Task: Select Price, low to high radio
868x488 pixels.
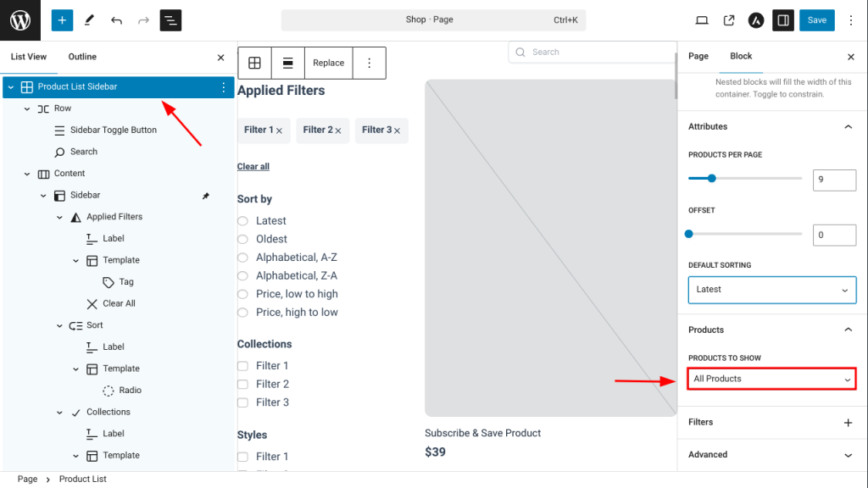Action: coord(243,294)
